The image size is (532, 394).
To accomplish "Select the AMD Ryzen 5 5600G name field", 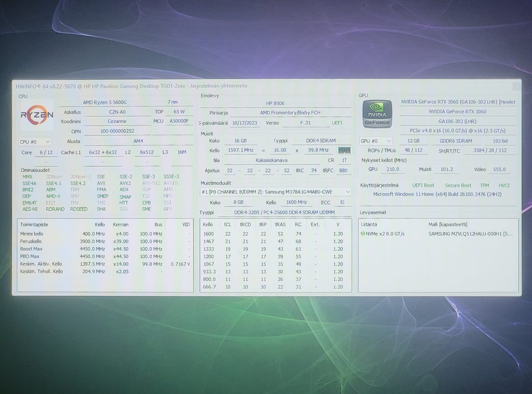I will [105, 102].
